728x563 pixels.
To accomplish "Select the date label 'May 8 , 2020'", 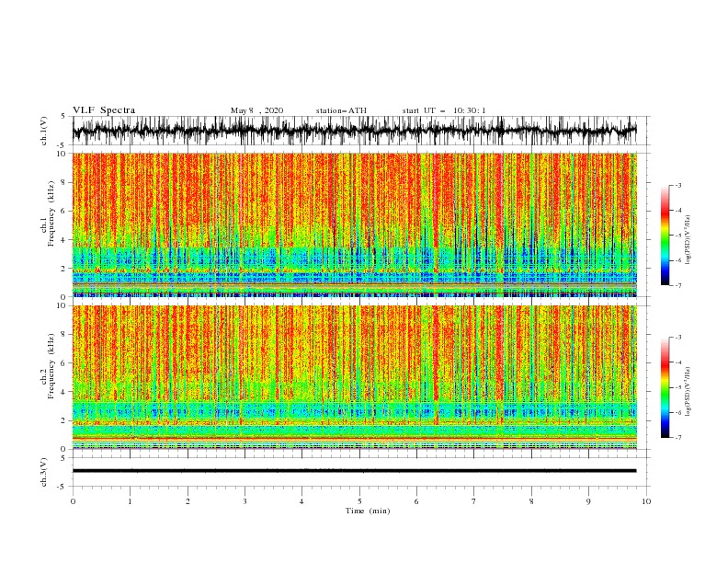I will [256, 110].
